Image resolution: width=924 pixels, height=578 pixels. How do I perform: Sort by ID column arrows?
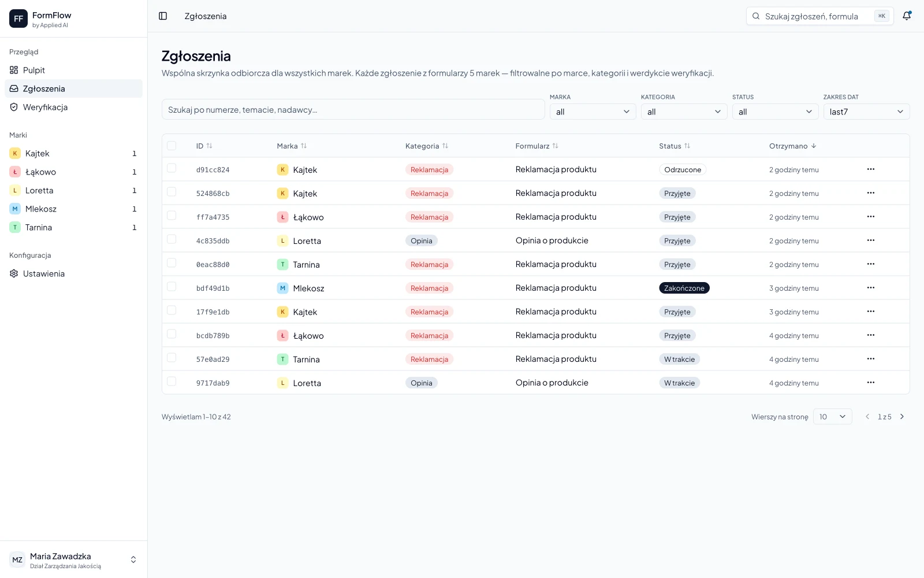click(x=210, y=146)
